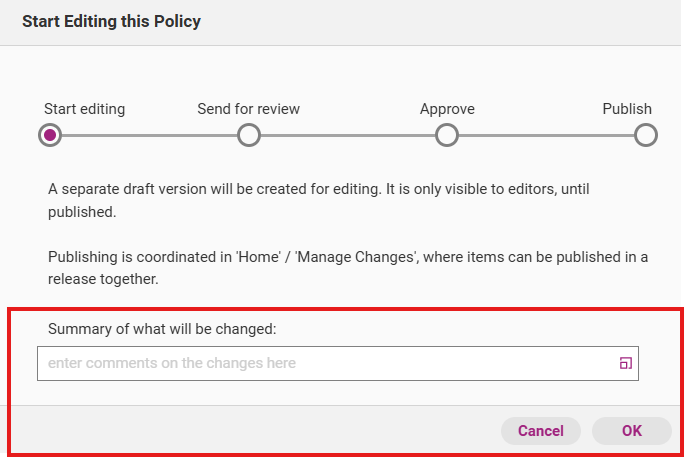Click the empty footer bar left of Cancel
The height and width of the screenshot is (458, 685).
click(x=250, y=431)
